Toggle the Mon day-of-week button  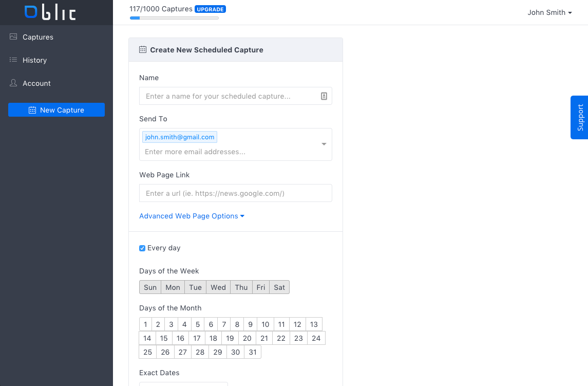tap(173, 287)
